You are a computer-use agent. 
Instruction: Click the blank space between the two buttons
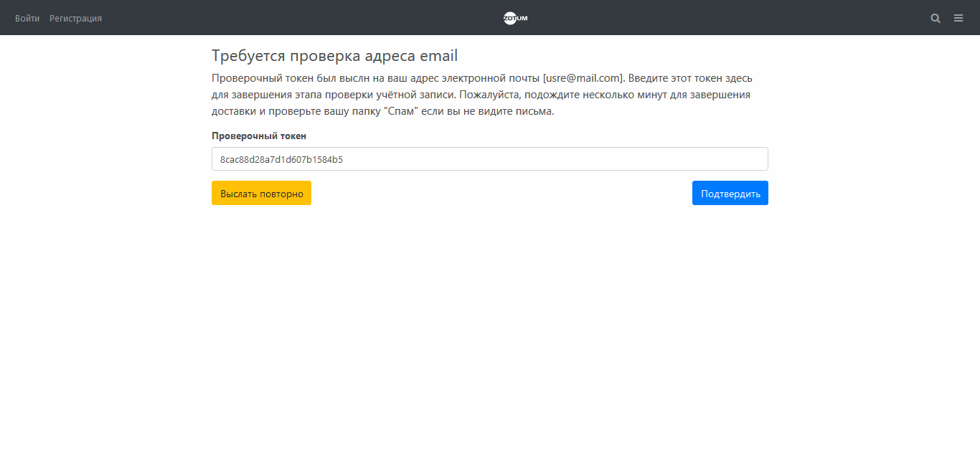coord(502,193)
